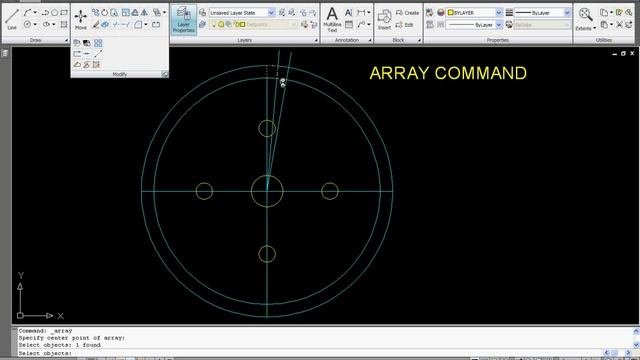Click the highlighted Array tool icon
Screen dimensions: 640x360
(98, 43)
